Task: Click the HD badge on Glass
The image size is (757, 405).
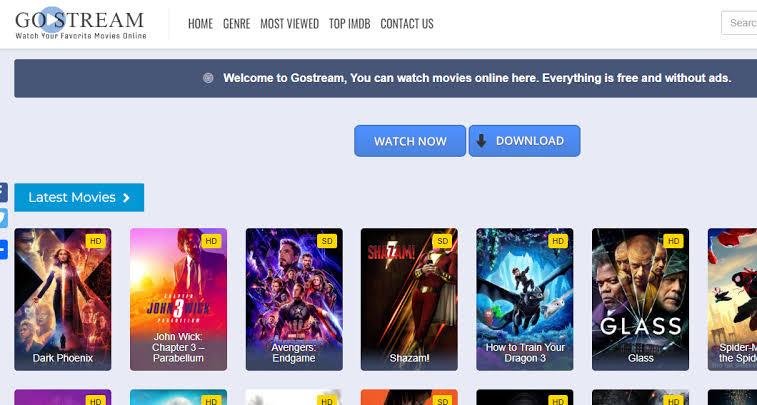Action: pos(673,241)
